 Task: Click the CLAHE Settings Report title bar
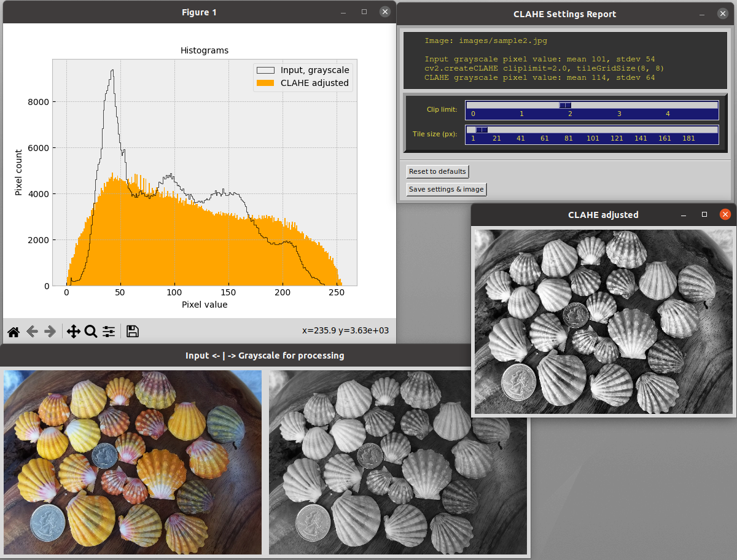(x=564, y=14)
